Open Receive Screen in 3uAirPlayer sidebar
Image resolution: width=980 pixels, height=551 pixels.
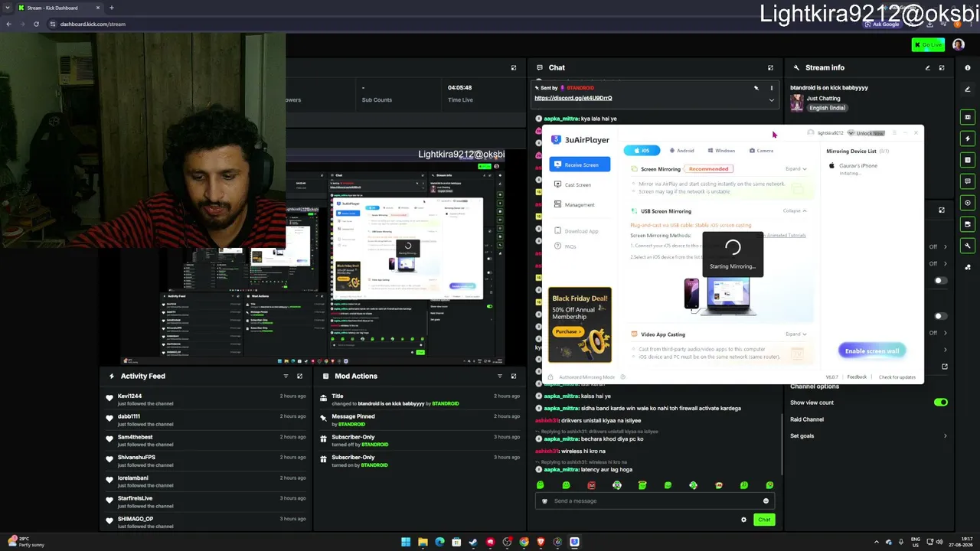tap(580, 165)
